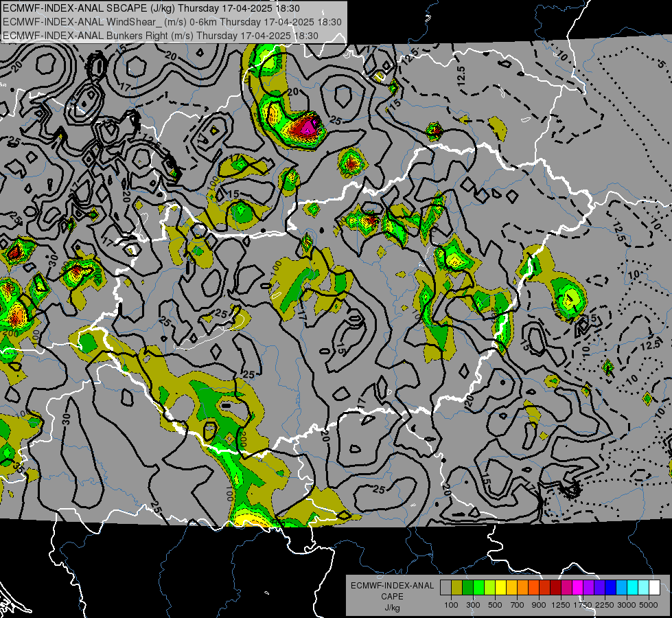
Task: Click the WindShear 0-6km title line
Action: (x=172, y=22)
